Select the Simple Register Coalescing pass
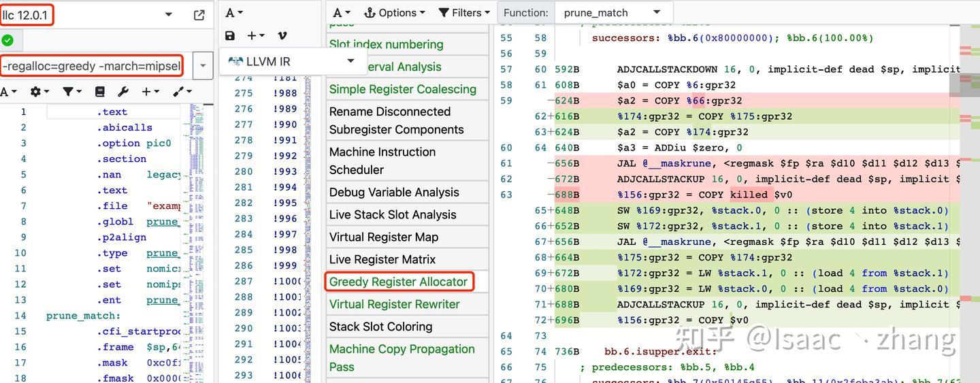This screenshot has height=383, width=980. coord(402,89)
